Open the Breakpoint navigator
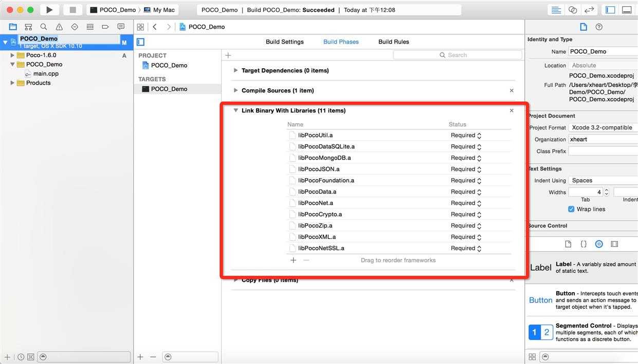The width and height of the screenshot is (638, 364). coord(105,27)
